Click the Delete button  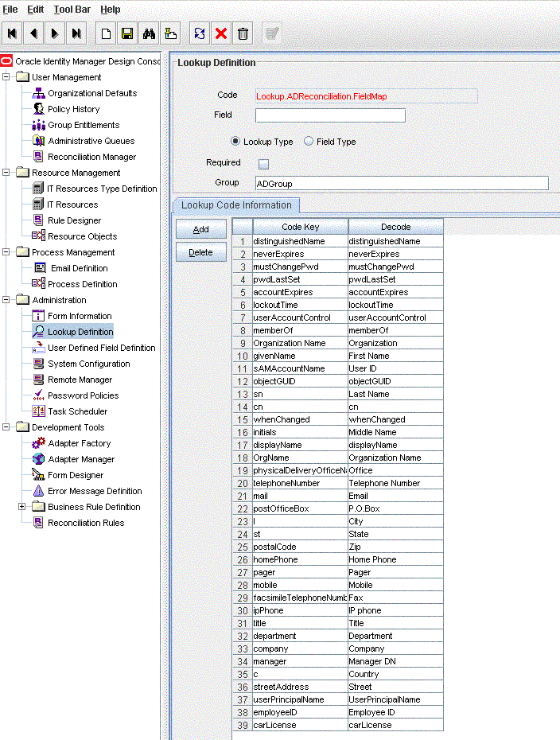[201, 252]
